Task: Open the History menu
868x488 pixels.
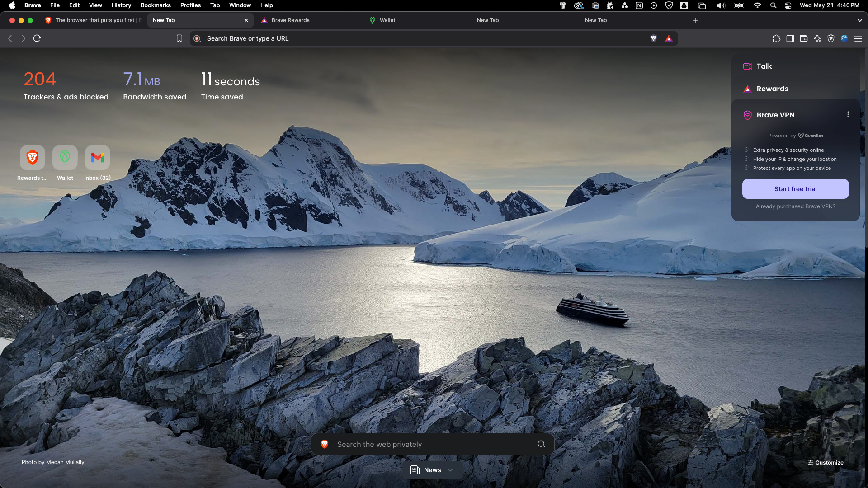Action: pos(121,5)
